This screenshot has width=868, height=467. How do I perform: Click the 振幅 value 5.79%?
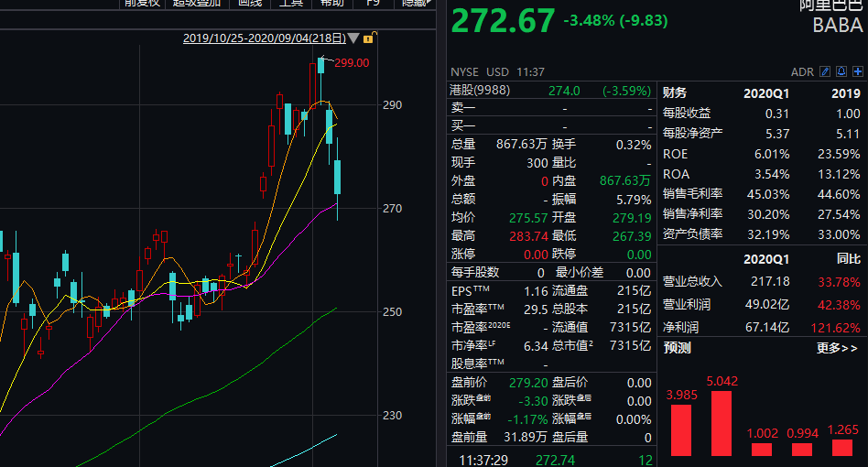(x=634, y=200)
